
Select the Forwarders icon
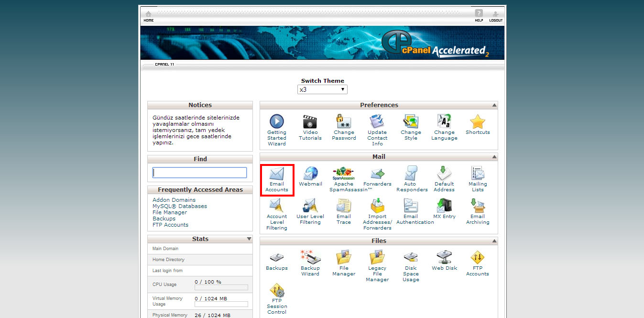(x=377, y=176)
